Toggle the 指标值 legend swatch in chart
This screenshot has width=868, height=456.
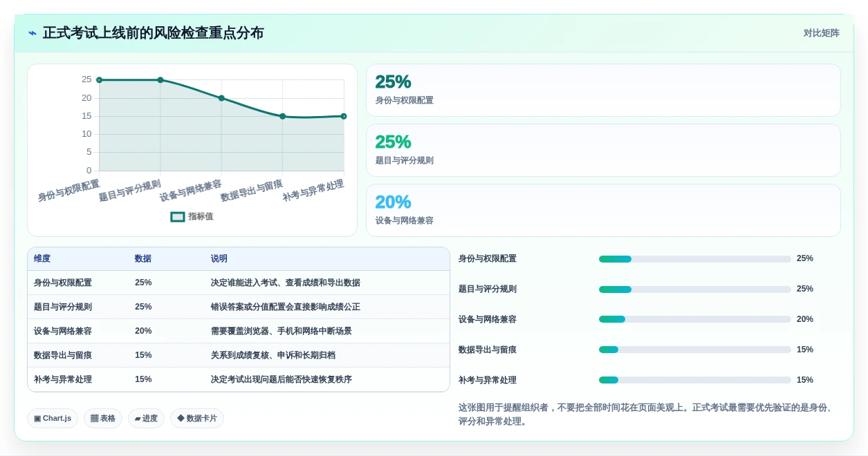[x=178, y=216]
